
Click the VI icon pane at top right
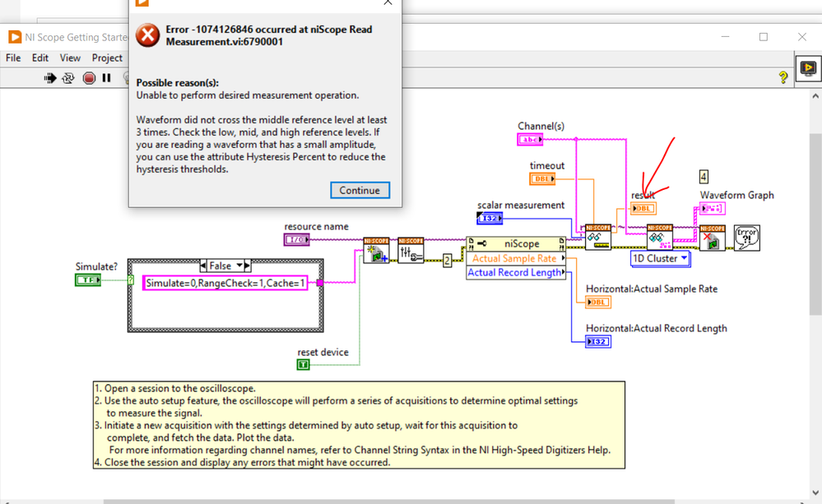click(x=808, y=68)
